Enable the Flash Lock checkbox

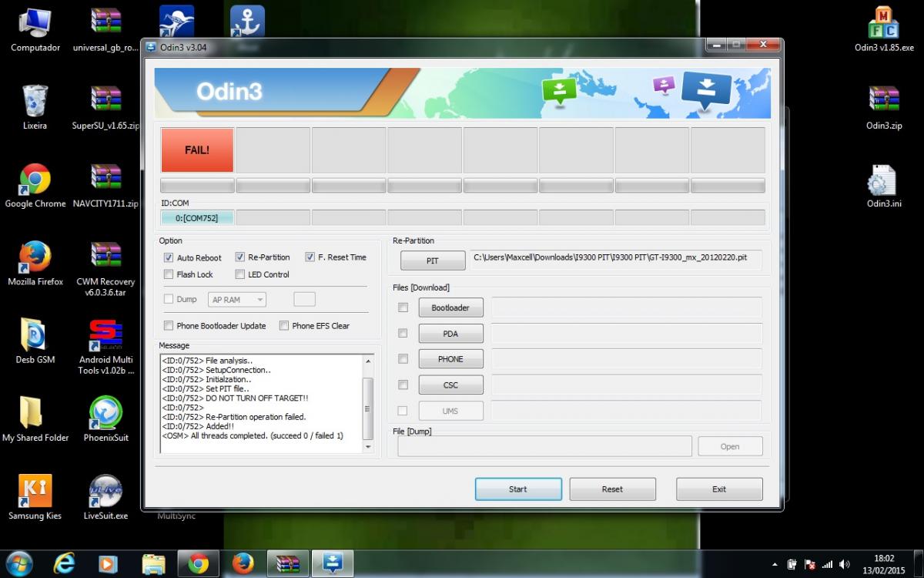point(169,274)
